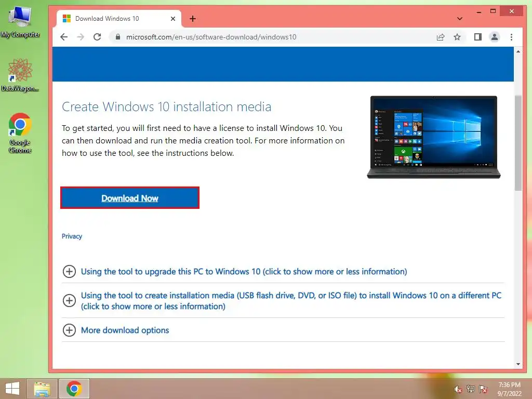Open Chrome three-dot menu

[511, 37]
